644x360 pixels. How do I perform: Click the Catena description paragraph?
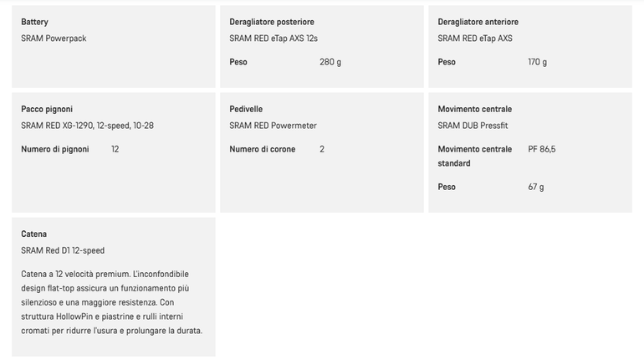112,302
